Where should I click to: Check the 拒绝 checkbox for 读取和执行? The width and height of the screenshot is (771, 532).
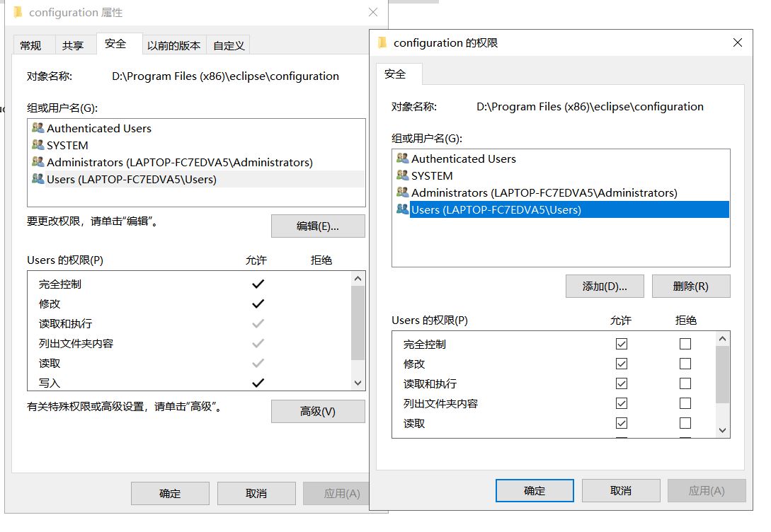(685, 383)
